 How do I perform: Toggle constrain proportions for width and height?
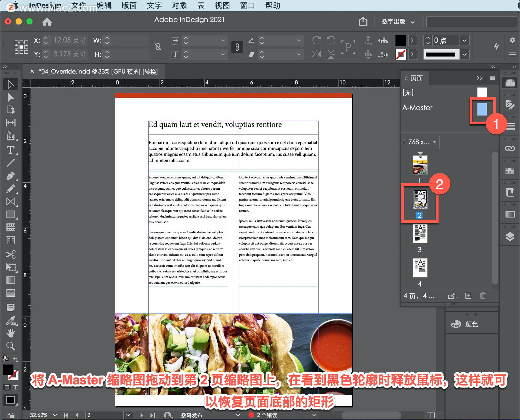[x=158, y=47]
